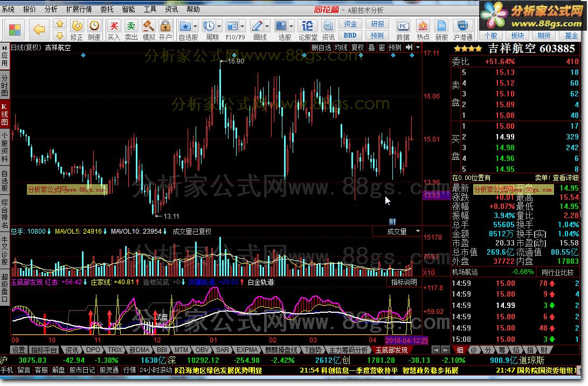This screenshot has width=588, height=386.
Task: Toggle 窗 multi-window mode
Action: coord(382,47)
